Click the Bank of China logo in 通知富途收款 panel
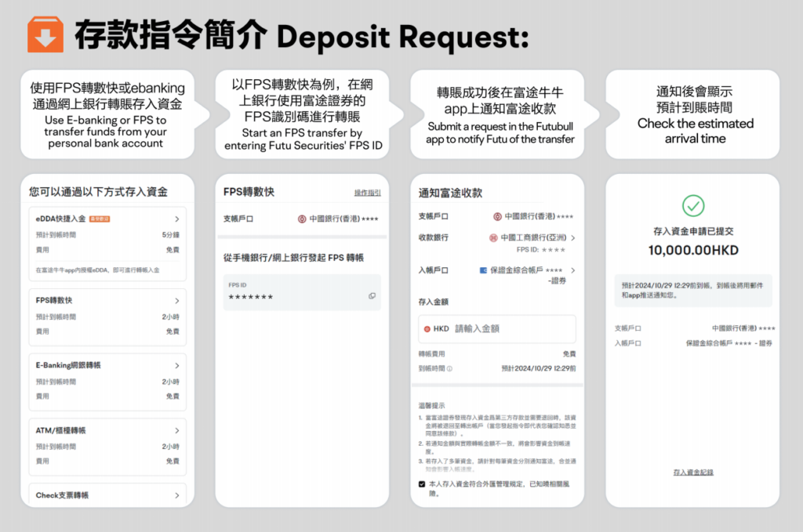 (497, 216)
